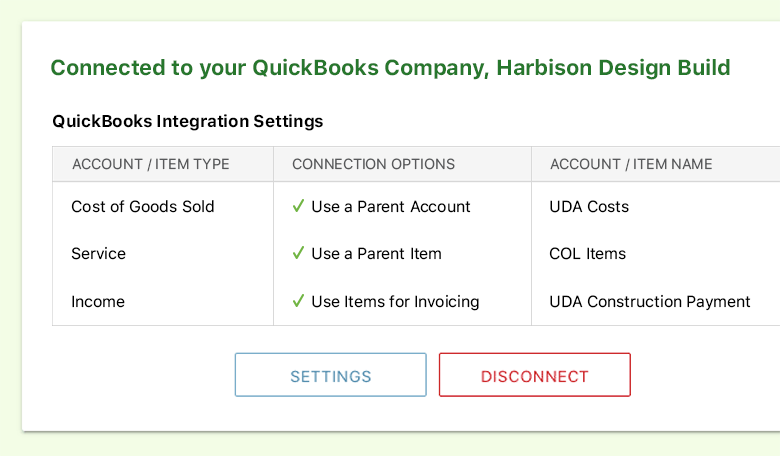Click the checkmark beside Use Items for Invoicing
Viewport: 780px width, 456px height.
click(x=298, y=301)
